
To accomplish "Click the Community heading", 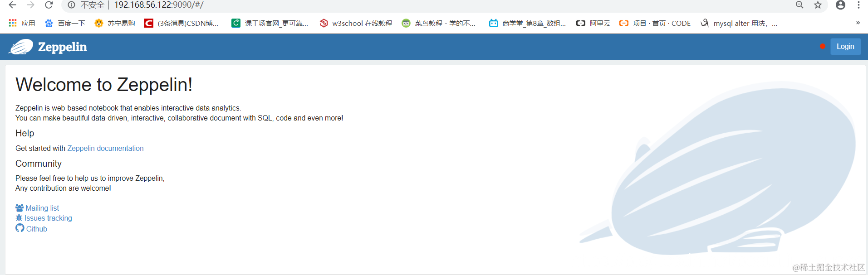I will (x=39, y=164).
